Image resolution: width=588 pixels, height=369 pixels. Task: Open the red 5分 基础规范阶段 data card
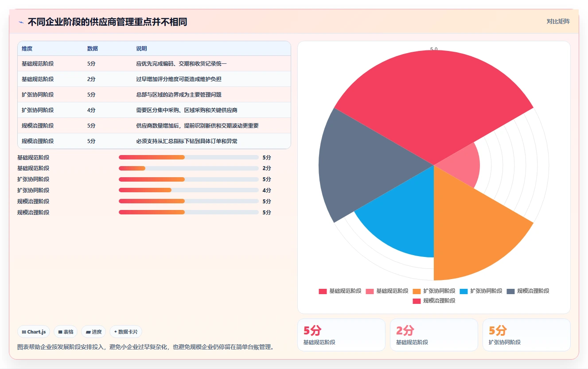pyautogui.click(x=341, y=335)
